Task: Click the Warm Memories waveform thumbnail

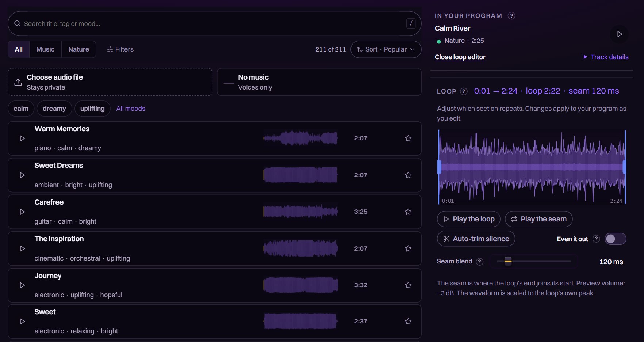Action: (300, 138)
